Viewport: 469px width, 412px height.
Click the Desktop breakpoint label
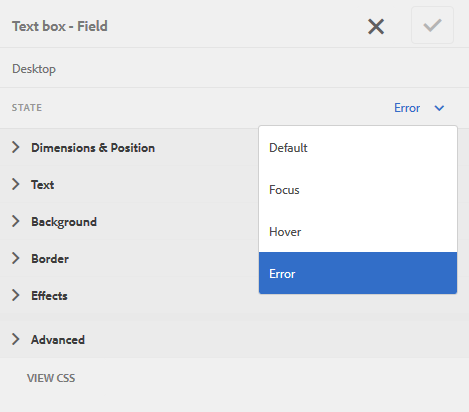pos(34,69)
